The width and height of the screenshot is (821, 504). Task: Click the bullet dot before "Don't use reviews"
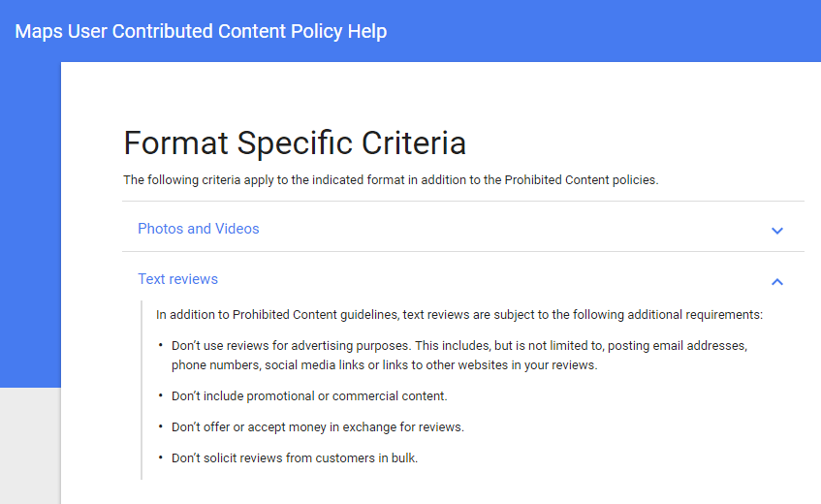pyautogui.click(x=161, y=345)
